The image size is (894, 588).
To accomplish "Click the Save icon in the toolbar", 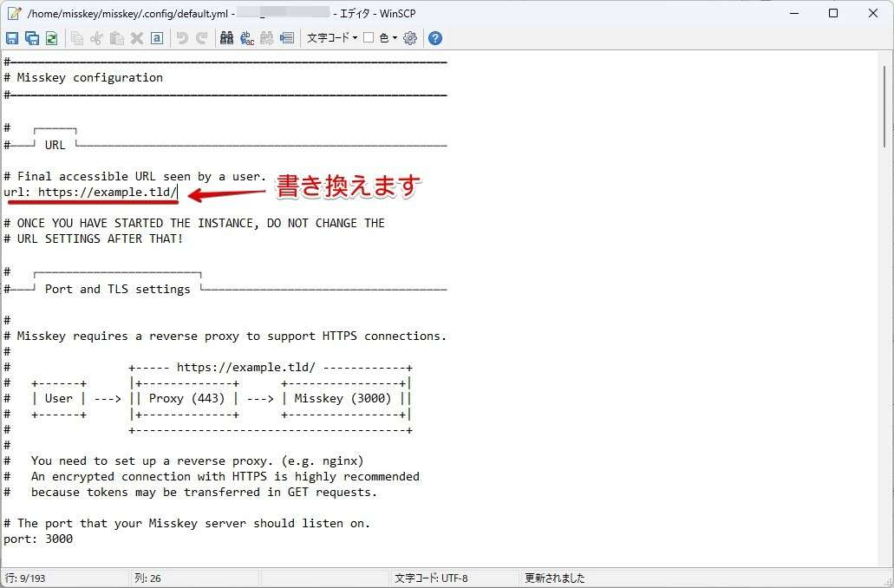I will [12, 38].
